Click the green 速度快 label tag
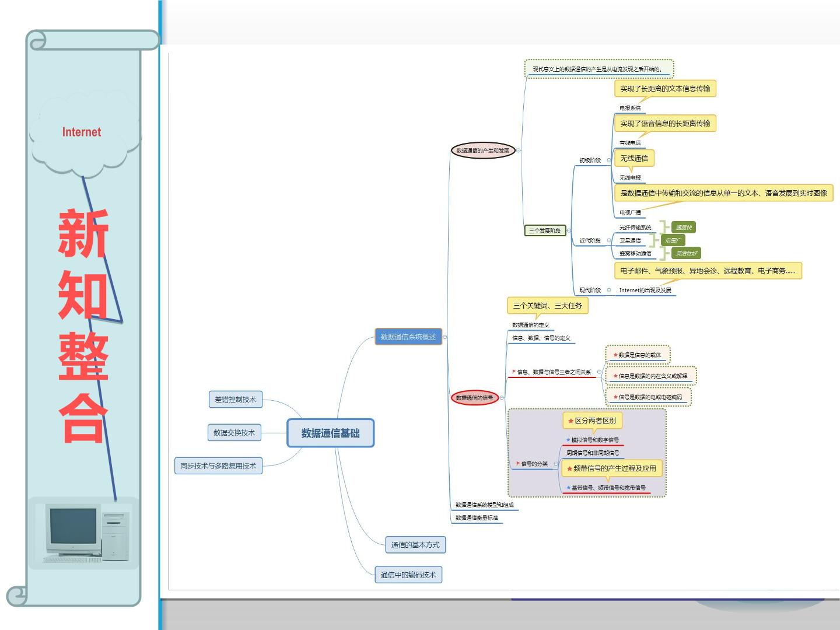The image size is (840, 630). click(683, 228)
